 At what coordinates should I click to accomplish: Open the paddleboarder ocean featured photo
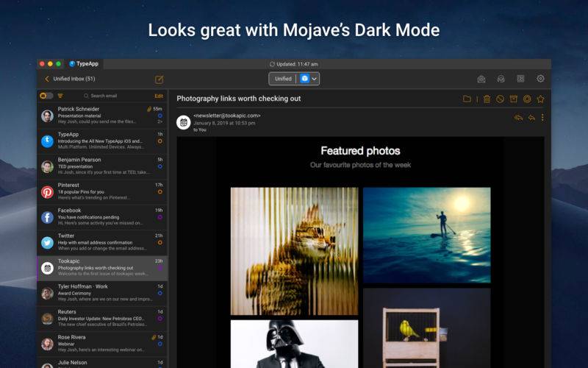[427, 235]
